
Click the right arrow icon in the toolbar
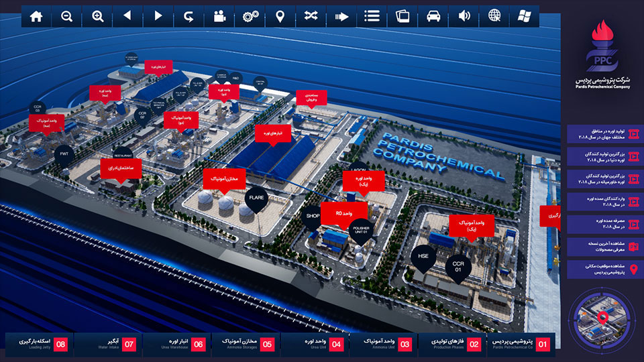tap(158, 16)
